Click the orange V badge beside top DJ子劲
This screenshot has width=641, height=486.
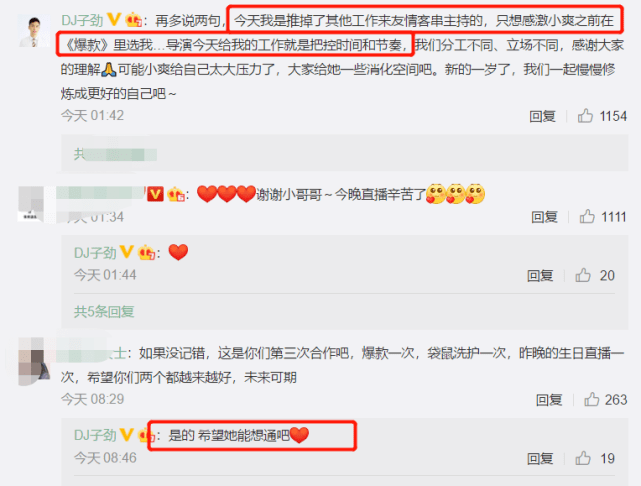point(114,20)
